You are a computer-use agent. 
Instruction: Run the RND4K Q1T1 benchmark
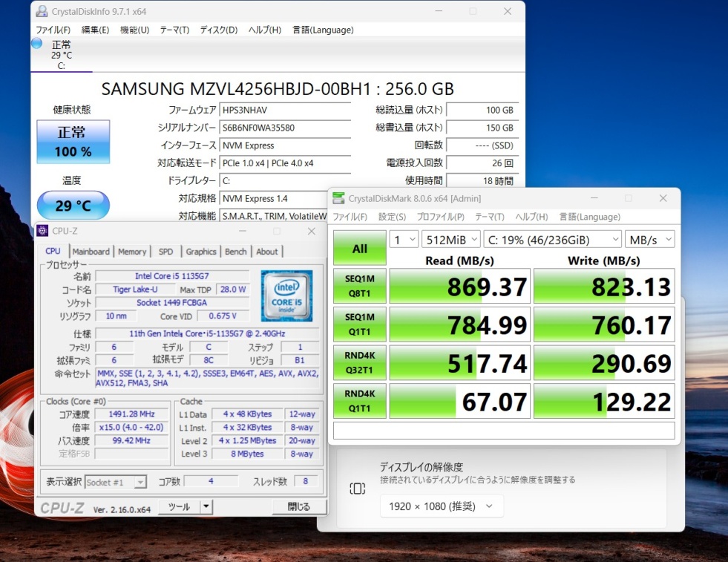pos(360,401)
